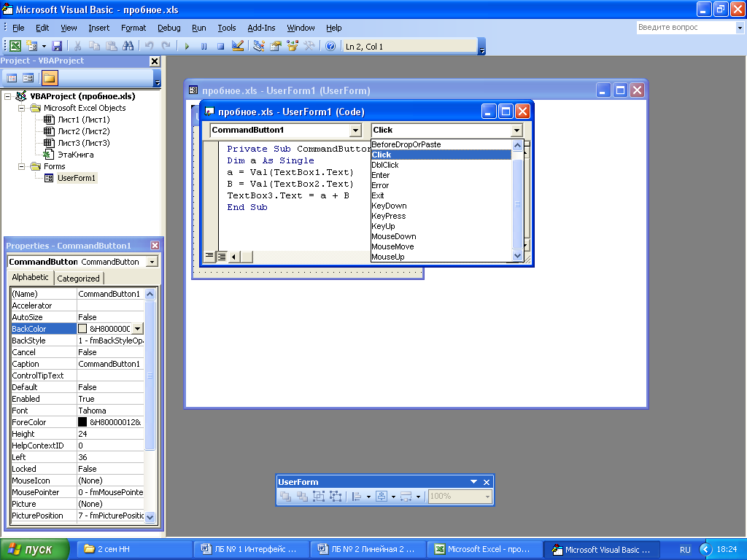Open the Project Explorer toolbar icon

coord(259,46)
